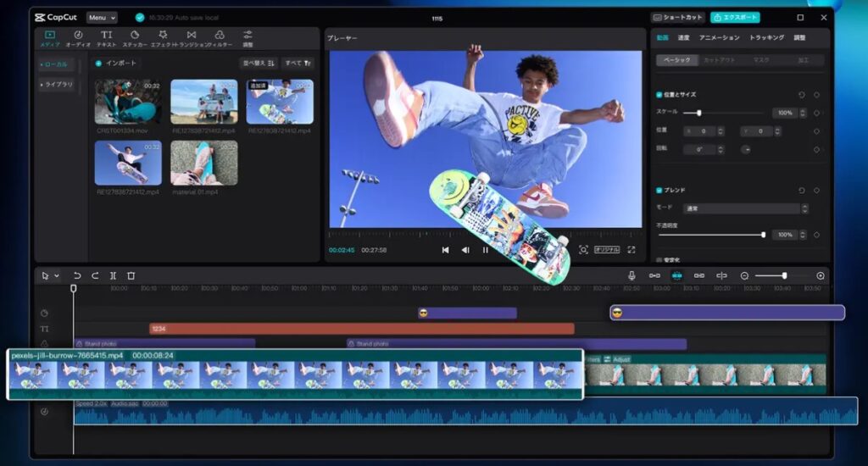Screen dimensions: 868x466
Task: Click the microphone voiceover record icon
Action: (632, 275)
